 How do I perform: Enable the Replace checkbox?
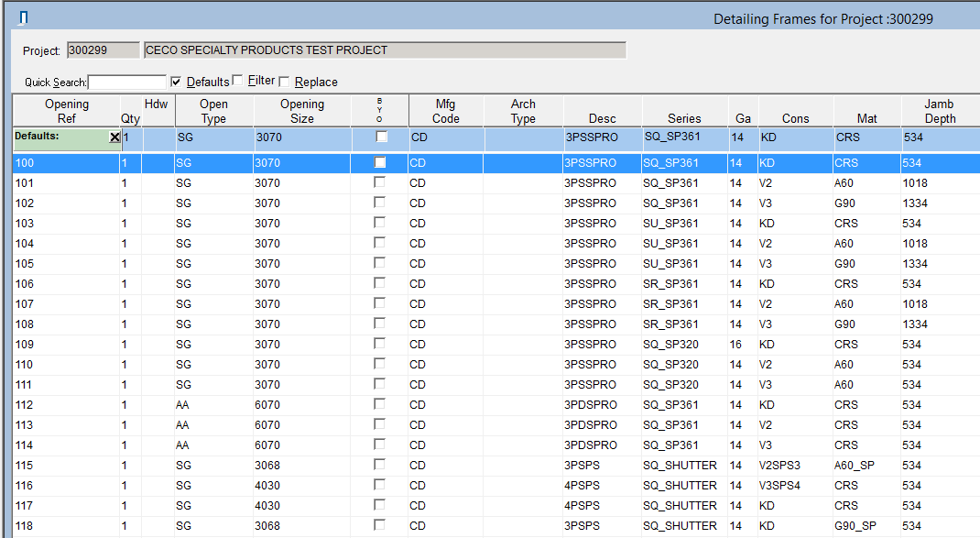(x=285, y=82)
